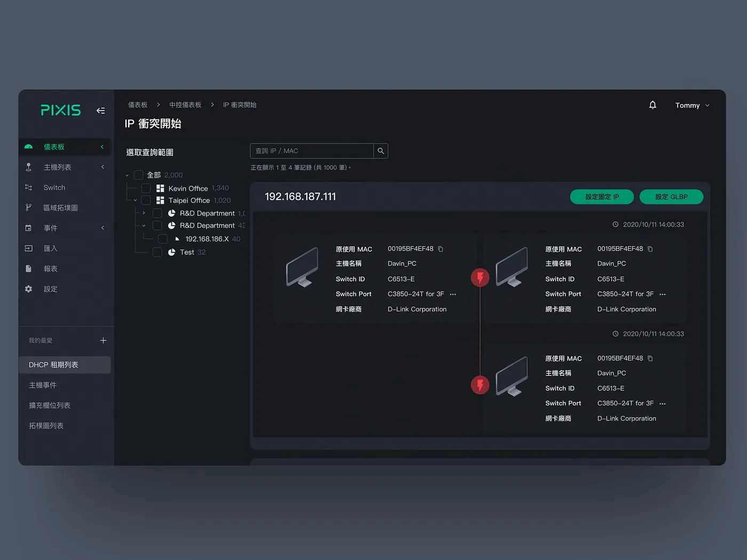Image resolution: width=747 pixels, height=560 pixels.
Task: Collapse sidebar with the arrow menu icon
Action: (100, 110)
